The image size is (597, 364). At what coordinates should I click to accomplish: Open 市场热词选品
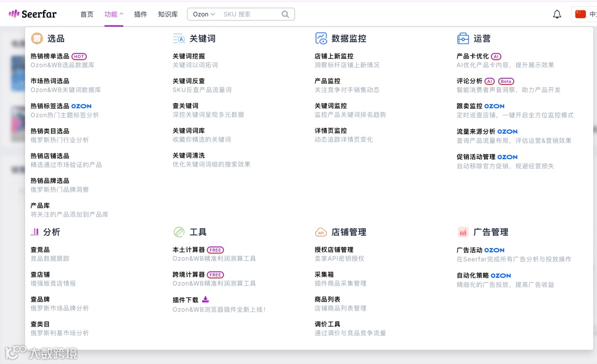coord(50,81)
